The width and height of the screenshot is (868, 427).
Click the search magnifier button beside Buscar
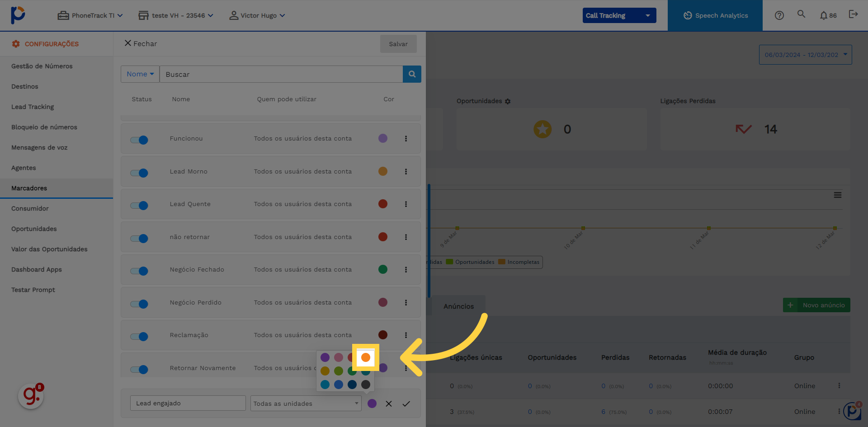(x=412, y=74)
